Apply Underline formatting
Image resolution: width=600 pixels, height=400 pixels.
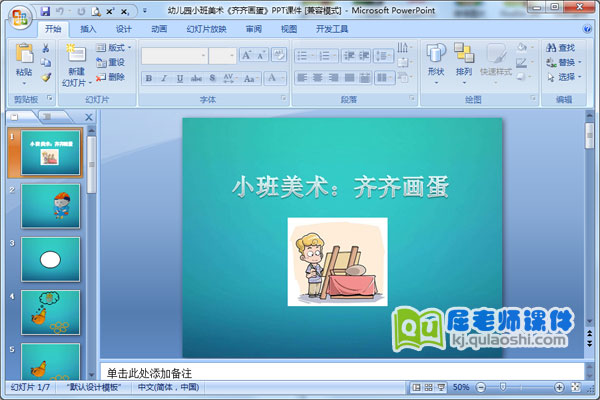click(x=179, y=78)
